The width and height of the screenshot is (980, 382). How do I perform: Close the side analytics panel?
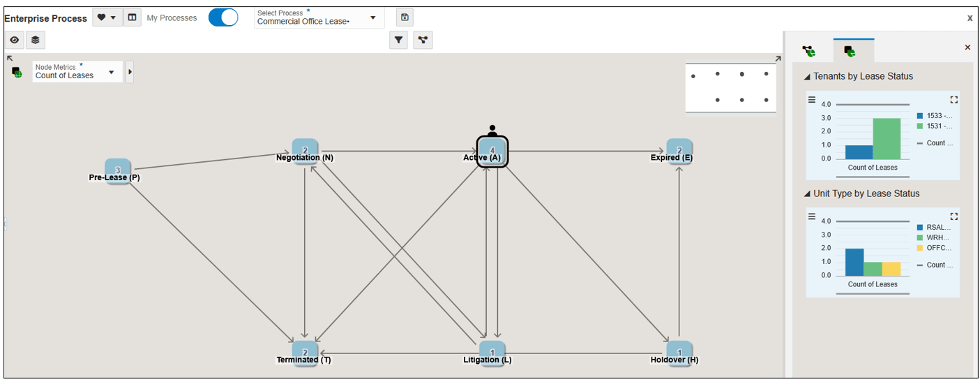tap(967, 47)
